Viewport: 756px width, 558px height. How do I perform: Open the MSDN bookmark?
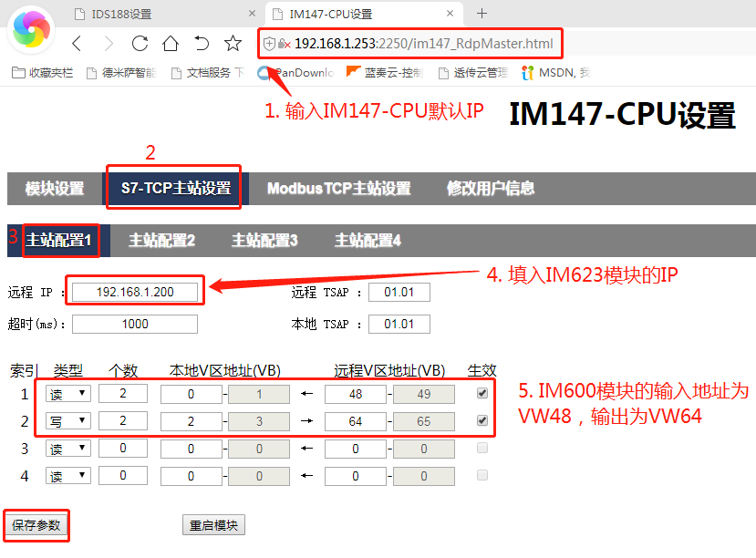click(x=555, y=73)
